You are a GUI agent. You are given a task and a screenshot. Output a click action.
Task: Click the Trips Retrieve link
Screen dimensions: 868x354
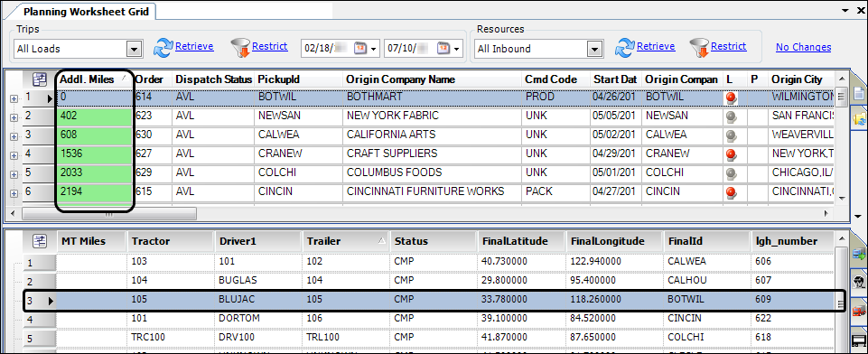pyautogui.click(x=194, y=46)
